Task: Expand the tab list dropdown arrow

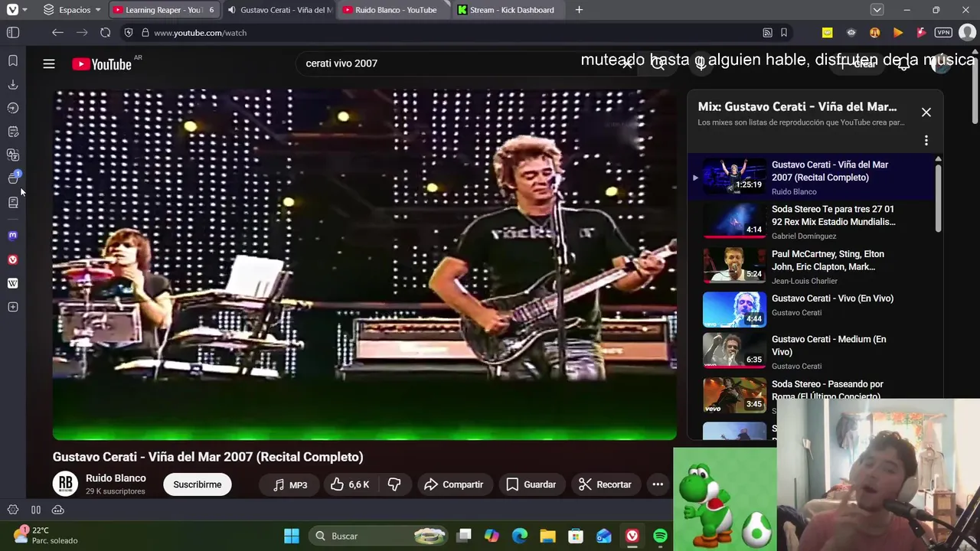Action: pos(877,10)
